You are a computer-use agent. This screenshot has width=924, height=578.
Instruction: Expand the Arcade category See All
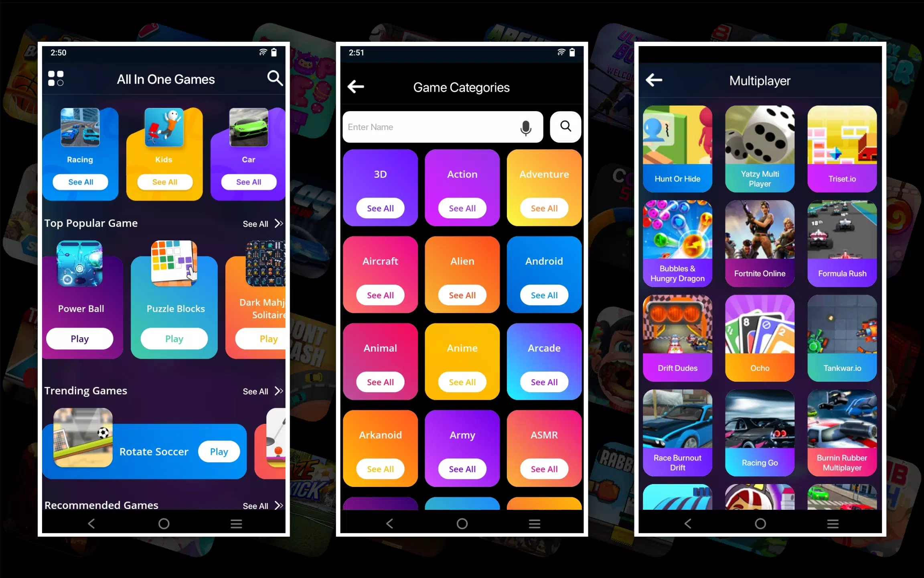coord(543,382)
